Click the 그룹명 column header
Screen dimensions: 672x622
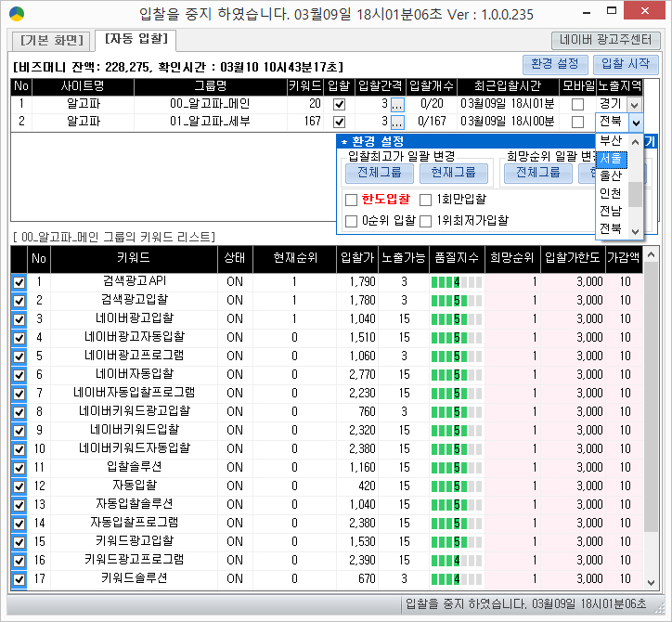(211, 86)
